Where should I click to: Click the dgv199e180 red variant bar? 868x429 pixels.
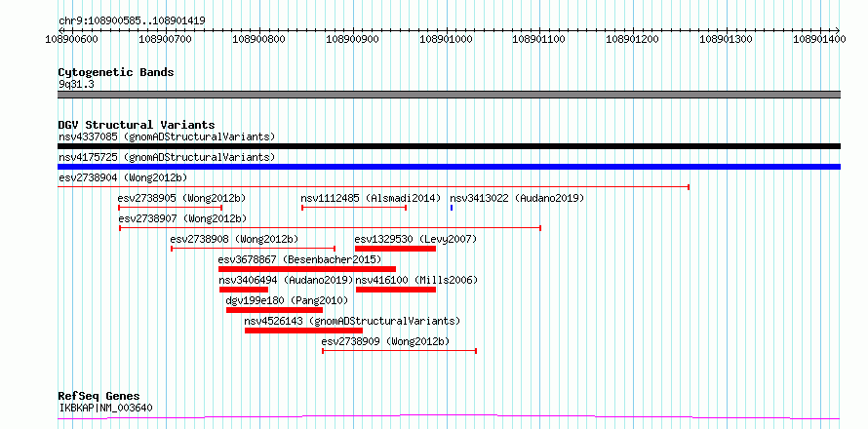(x=275, y=310)
